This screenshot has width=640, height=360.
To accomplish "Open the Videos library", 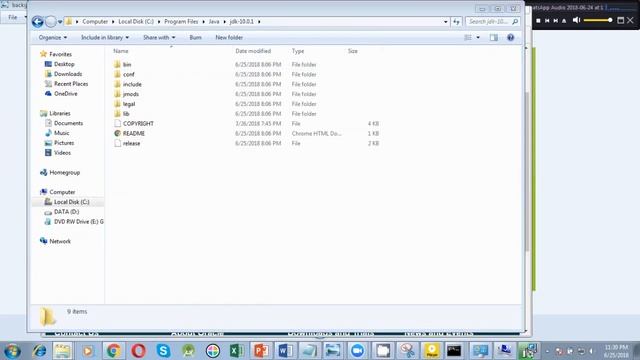I will (62, 153).
